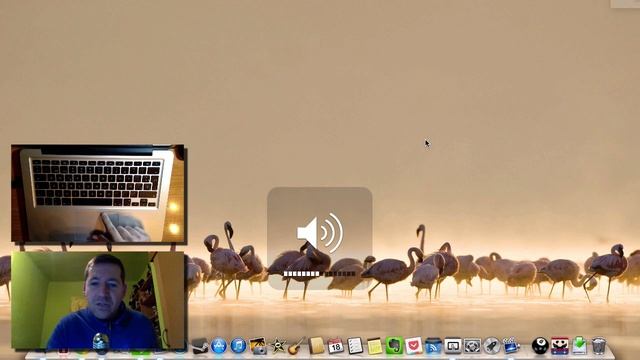Launch iTunes from the Dock
This screenshot has width=640, height=360.
click(x=238, y=346)
